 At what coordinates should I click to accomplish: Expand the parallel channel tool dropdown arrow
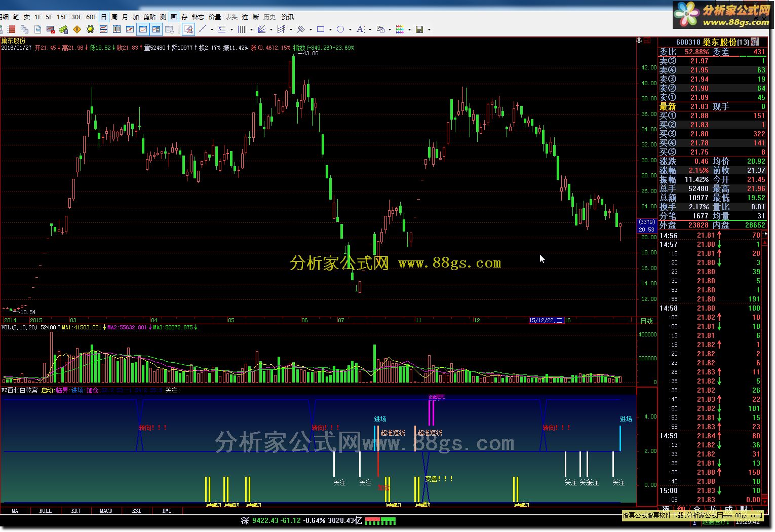click(x=291, y=29)
